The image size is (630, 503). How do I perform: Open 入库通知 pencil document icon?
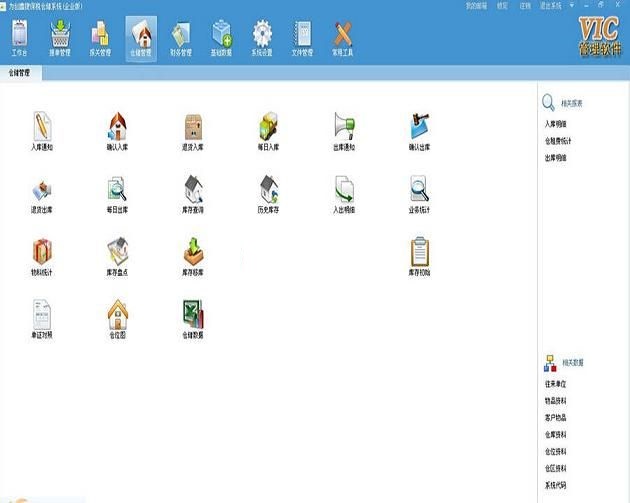(42, 131)
